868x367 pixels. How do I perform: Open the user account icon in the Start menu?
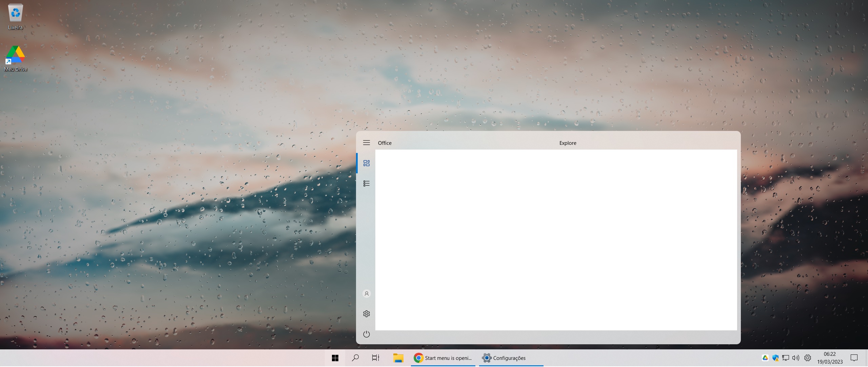(x=367, y=294)
